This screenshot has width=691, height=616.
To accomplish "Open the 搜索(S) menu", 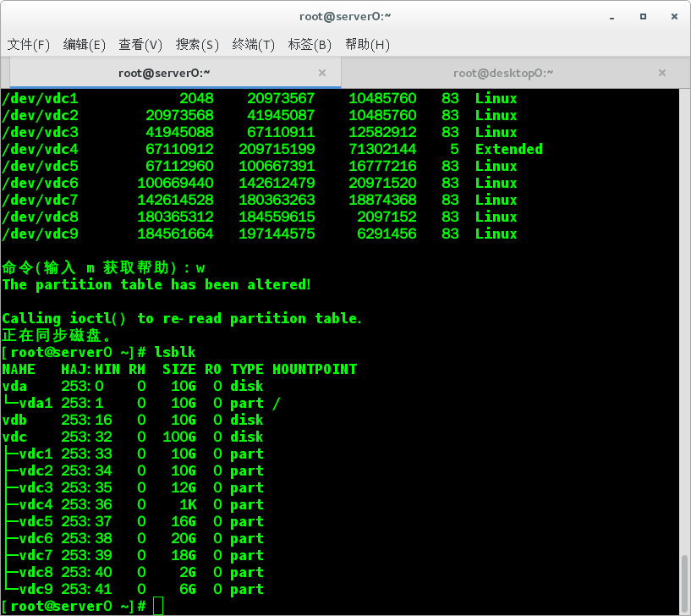I will [197, 45].
